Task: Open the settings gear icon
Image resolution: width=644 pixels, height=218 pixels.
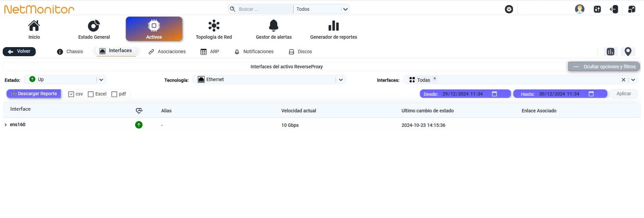Action: [x=509, y=9]
